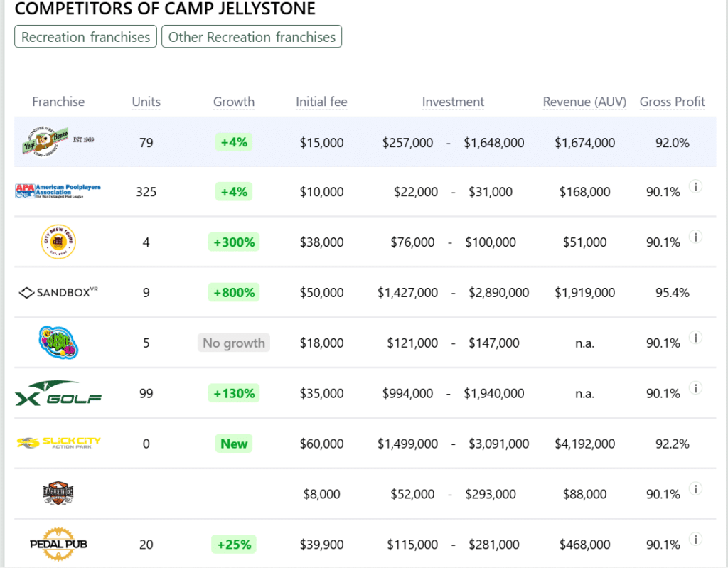728x568 pixels.
Task: Click the +4% badge in the 79 units row
Action: point(233,142)
